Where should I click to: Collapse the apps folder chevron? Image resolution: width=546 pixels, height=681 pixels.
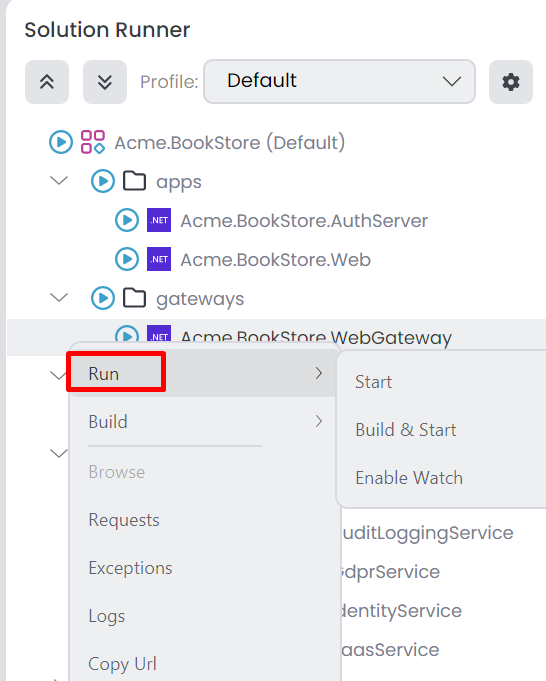[59, 180]
